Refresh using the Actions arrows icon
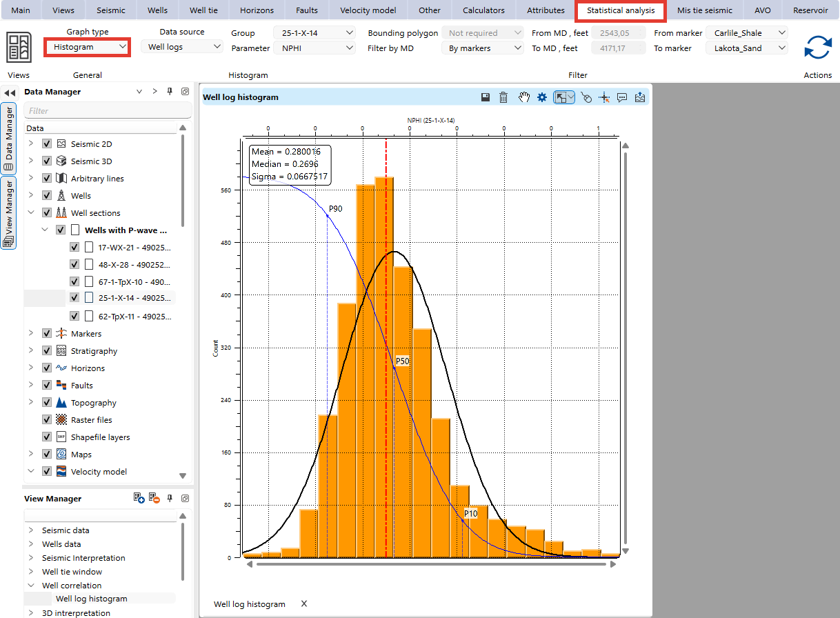Viewport: 840px width, 618px height. 817,47
